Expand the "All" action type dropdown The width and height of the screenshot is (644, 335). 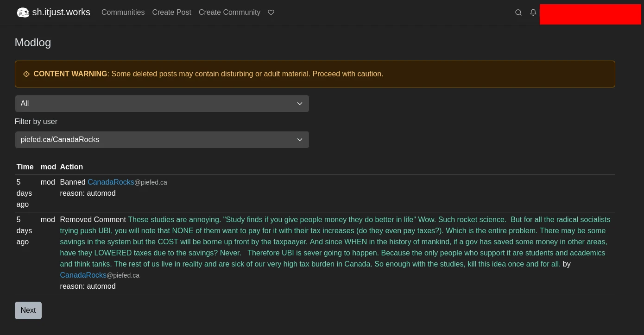coord(162,104)
